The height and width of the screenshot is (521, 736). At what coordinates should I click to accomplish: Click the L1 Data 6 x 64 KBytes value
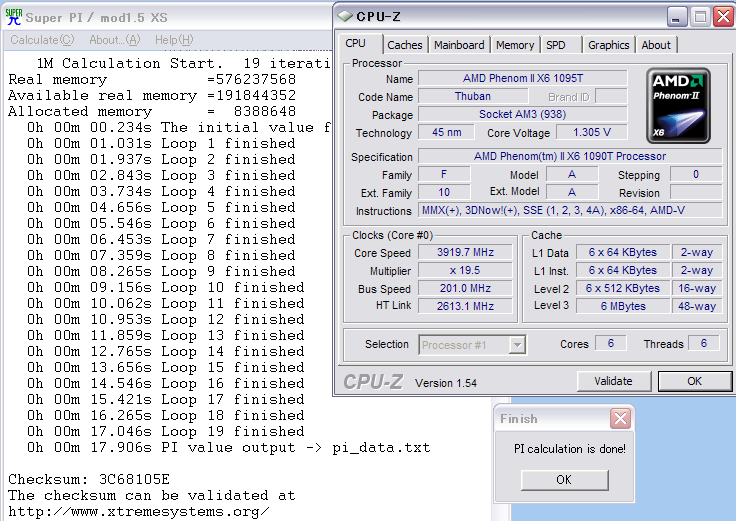point(622,253)
